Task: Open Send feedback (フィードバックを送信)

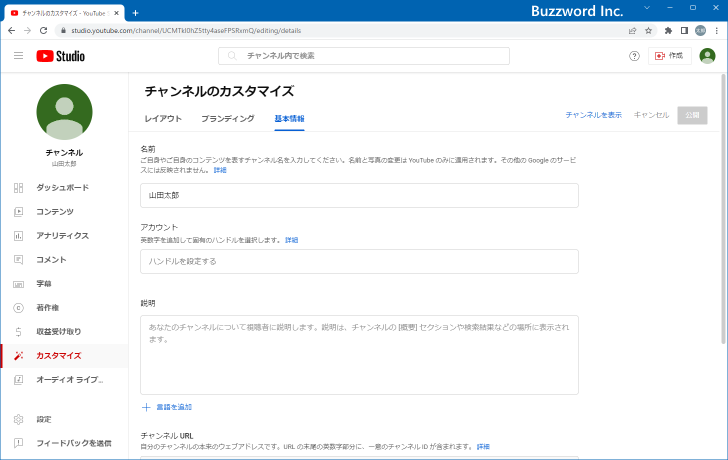Action: click(65, 443)
